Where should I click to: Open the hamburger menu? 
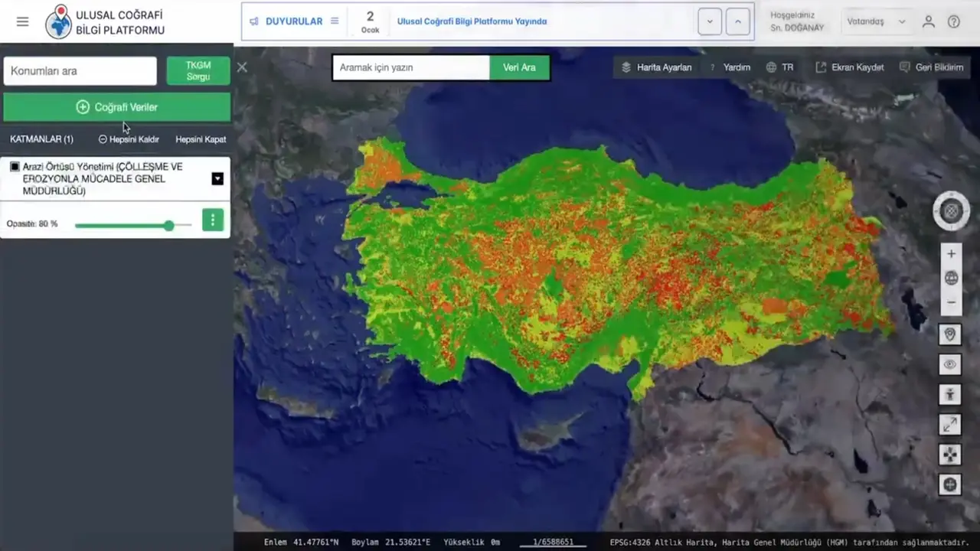[x=22, y=21]
